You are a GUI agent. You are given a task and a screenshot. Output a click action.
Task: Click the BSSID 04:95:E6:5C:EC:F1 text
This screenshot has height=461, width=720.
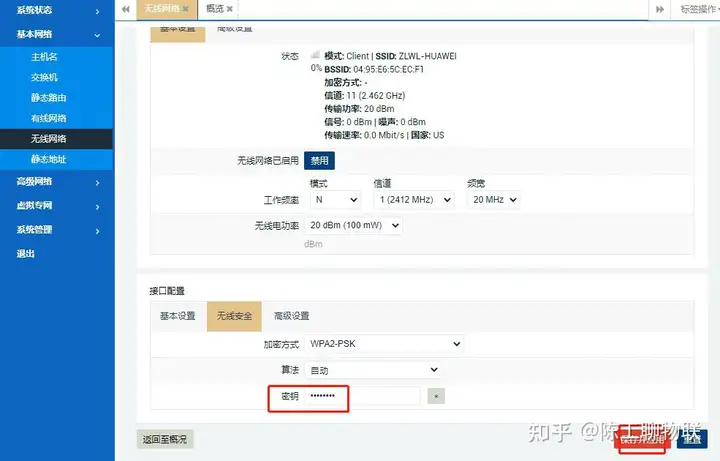[374, 69]
